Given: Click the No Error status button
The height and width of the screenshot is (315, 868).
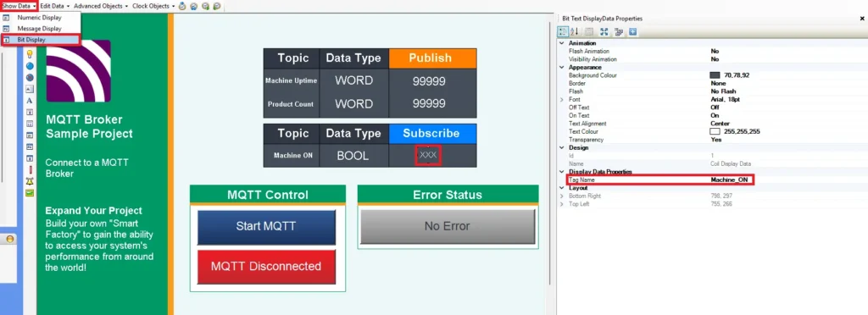Looking at the screenshot, I should (448, 227).
